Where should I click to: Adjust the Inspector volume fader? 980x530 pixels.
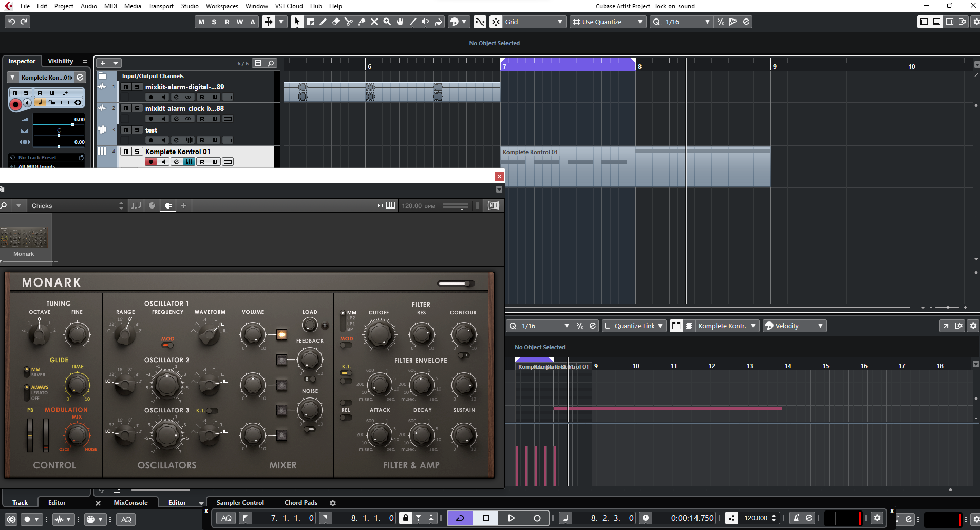pyautogui.click(x=72, y=125)
